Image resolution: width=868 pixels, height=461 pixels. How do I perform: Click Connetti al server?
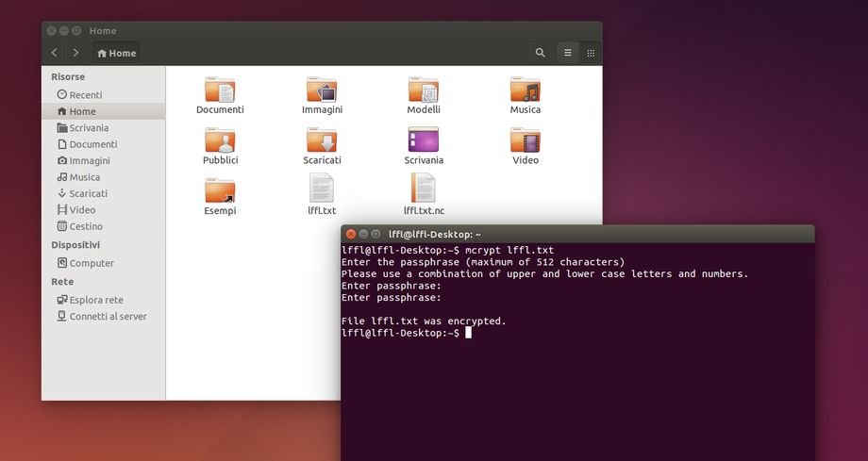tap(108, 317)
